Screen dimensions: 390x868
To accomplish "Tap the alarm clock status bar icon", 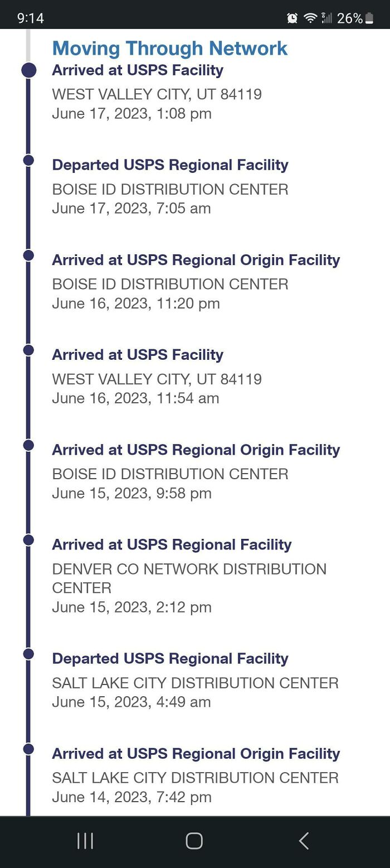I will (x=292, y=18).
